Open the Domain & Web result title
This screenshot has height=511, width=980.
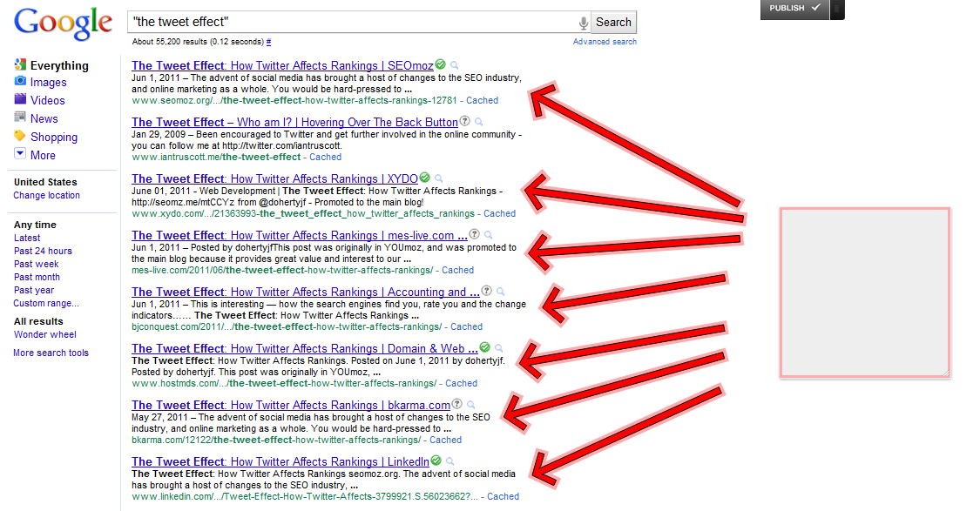pos(304,348)
